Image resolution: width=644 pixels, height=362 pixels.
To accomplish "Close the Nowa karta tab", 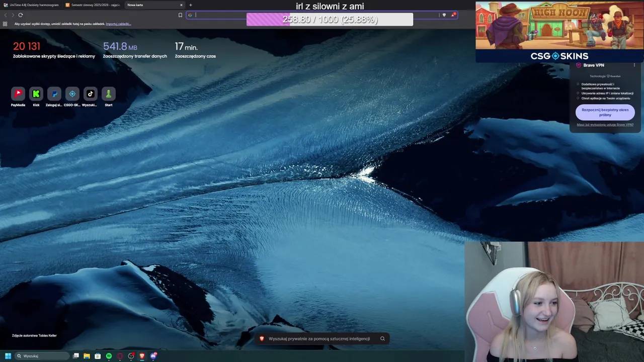I will [x=181, y=5].
